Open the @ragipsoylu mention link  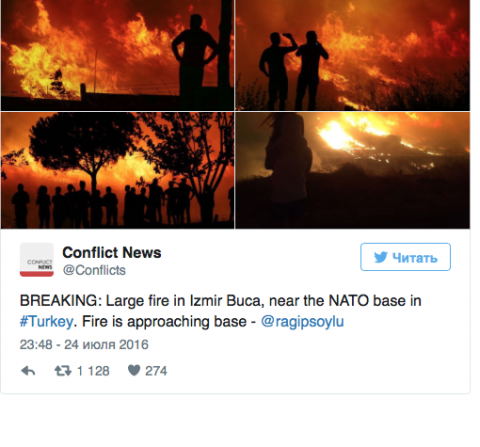(302, 322)
